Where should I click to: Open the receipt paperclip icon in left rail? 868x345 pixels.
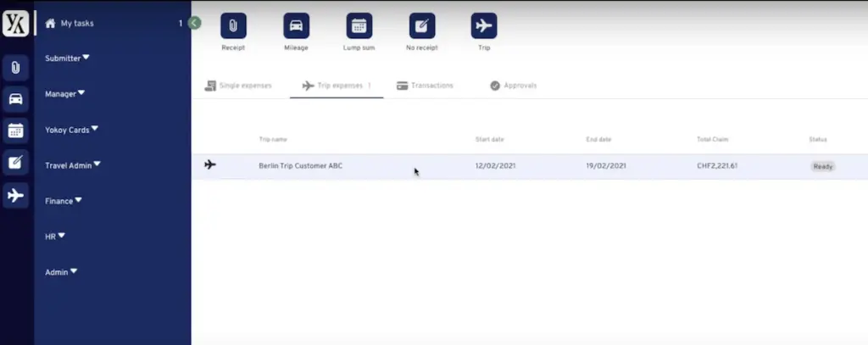tap(15, 68)
